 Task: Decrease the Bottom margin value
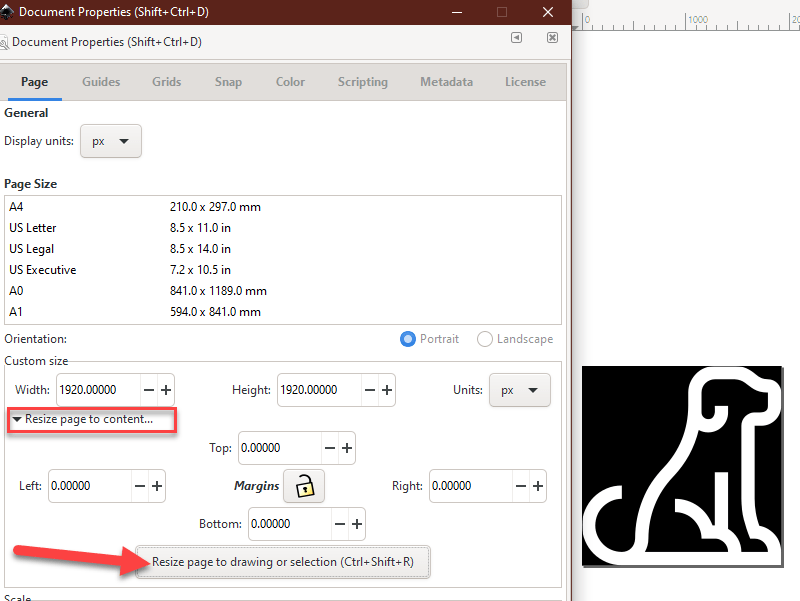[x=339, y=524]
